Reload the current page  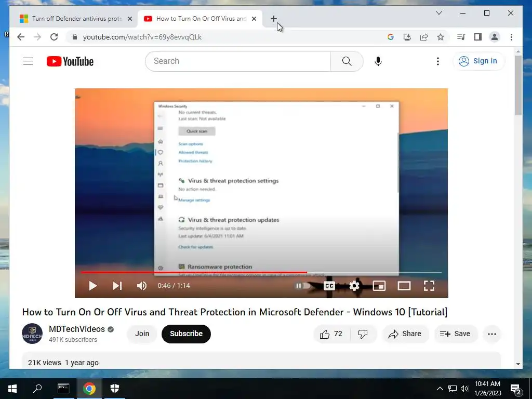pyautogui.click(x=54, y=37)
